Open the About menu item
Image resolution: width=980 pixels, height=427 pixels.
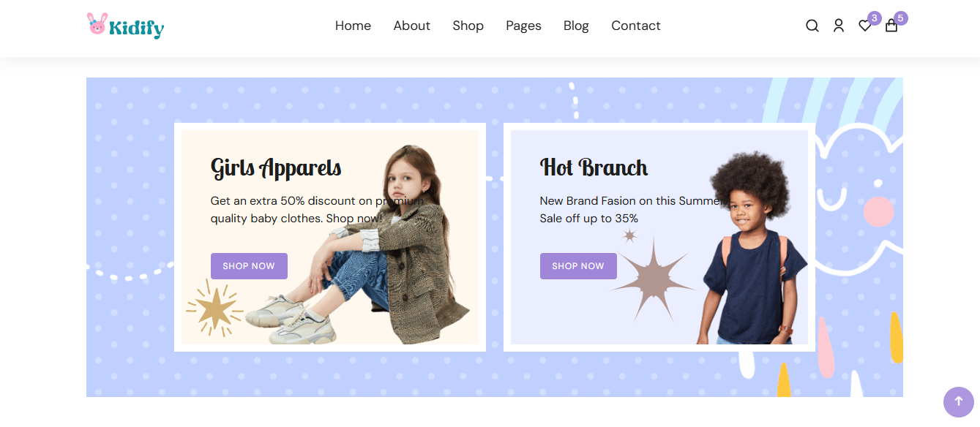(411, 26)
